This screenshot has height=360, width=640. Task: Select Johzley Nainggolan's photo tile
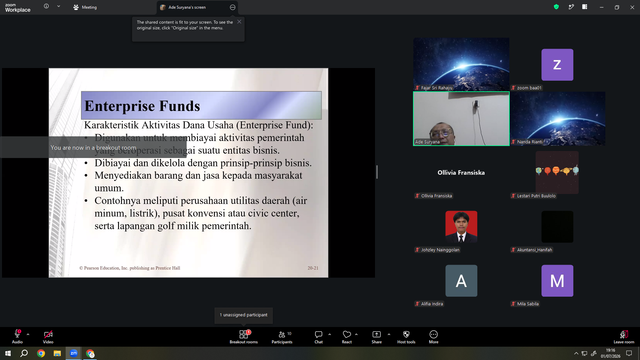[461, 227]
